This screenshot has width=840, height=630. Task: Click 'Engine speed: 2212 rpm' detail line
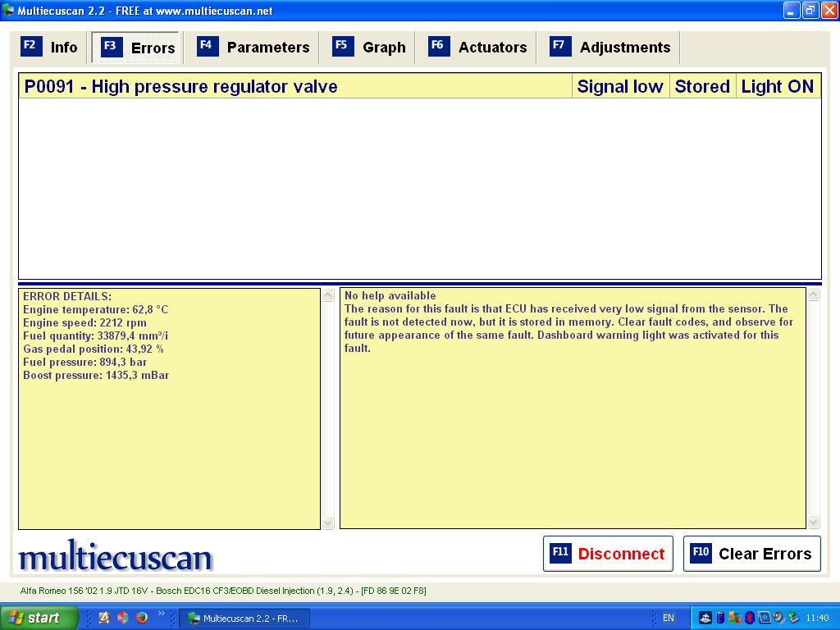pos(84,322)
